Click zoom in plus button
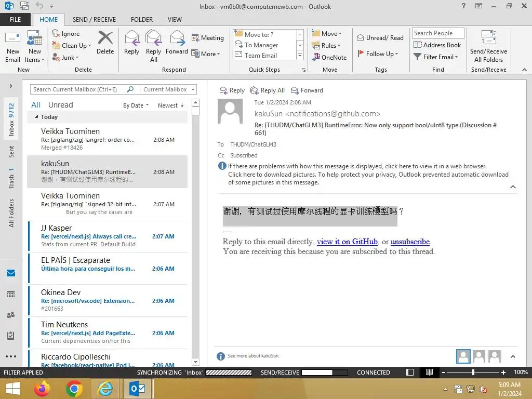The image size is (532, 399). tap(503, 373)
